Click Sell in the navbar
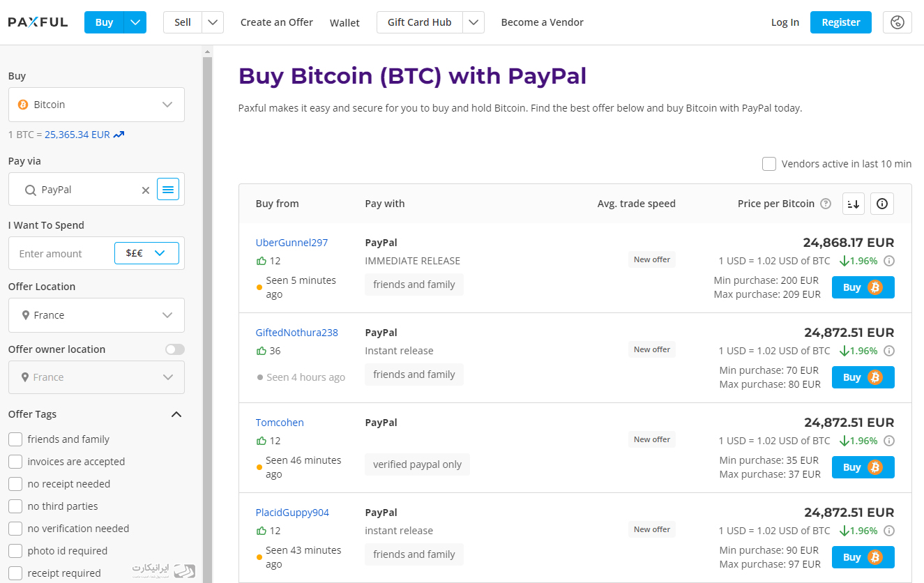 [183, 22]
